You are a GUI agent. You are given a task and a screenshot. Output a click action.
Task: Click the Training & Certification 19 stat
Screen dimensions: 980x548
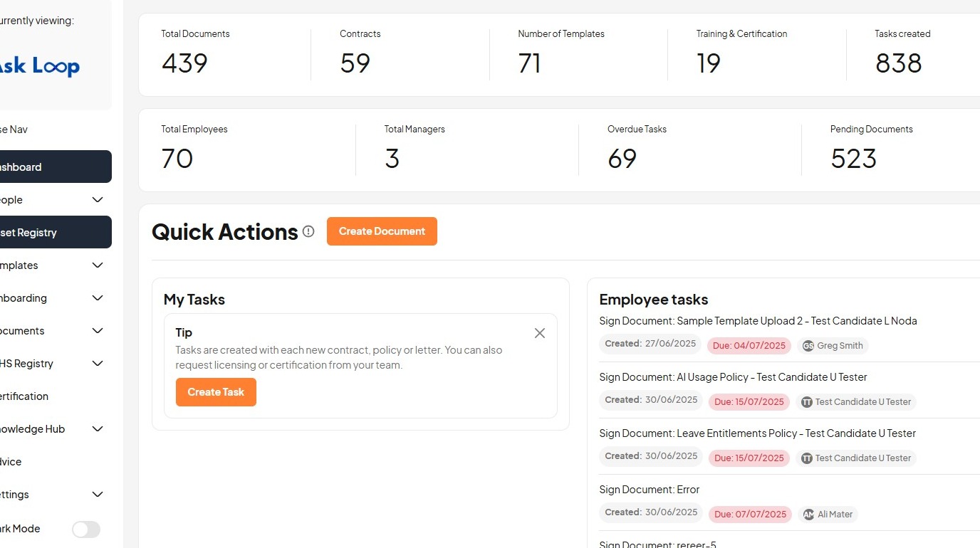(741, 54)
